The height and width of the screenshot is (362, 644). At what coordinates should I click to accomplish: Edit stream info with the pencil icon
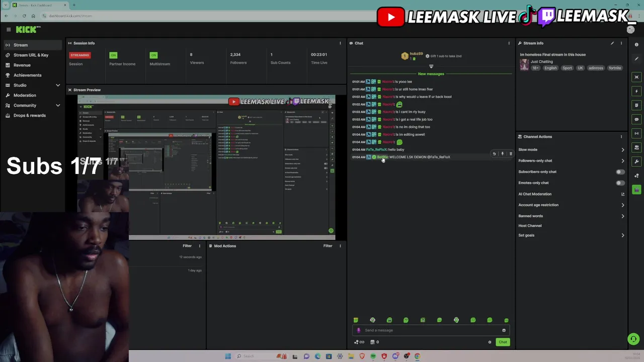click(612, 43)
